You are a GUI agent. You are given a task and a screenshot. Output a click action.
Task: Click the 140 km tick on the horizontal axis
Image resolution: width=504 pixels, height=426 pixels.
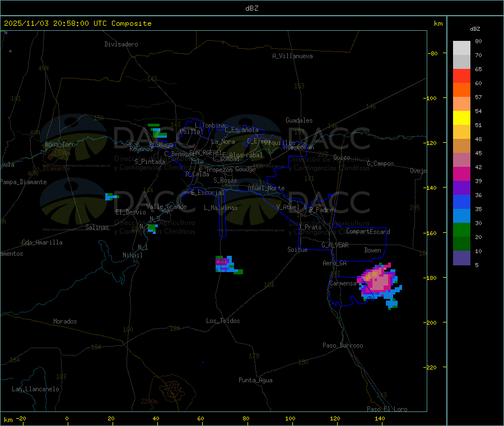coord(380,418)
